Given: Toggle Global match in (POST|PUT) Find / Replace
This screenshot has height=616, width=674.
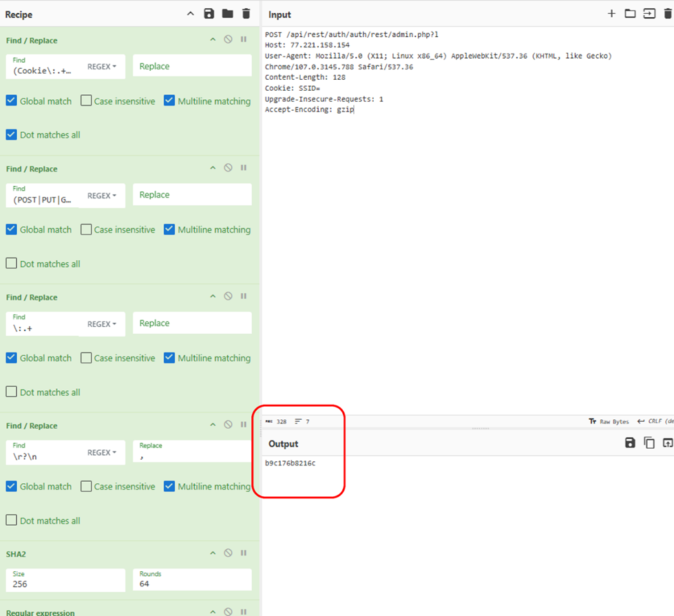Looking at the screenshot, I should point(12,229).
